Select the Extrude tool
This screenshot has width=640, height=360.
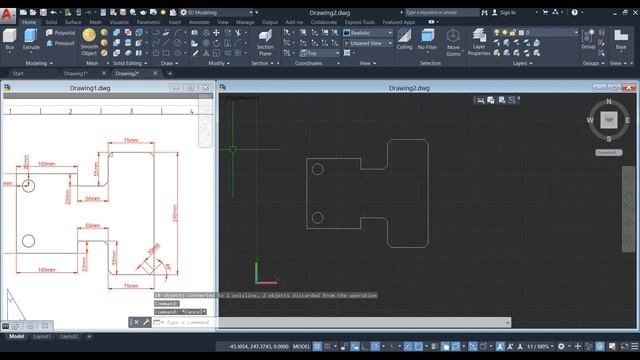31,40
